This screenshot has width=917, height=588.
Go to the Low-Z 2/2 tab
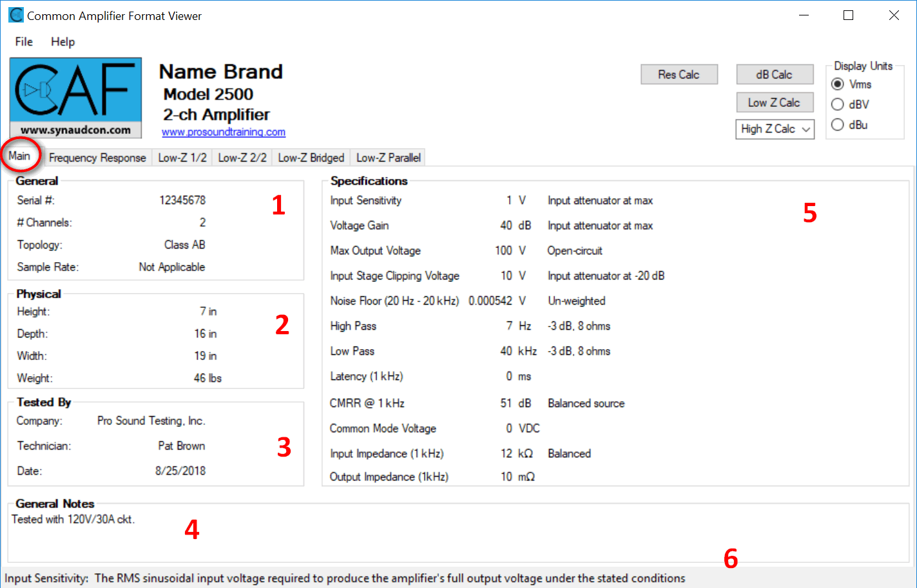tap(242, 158)
